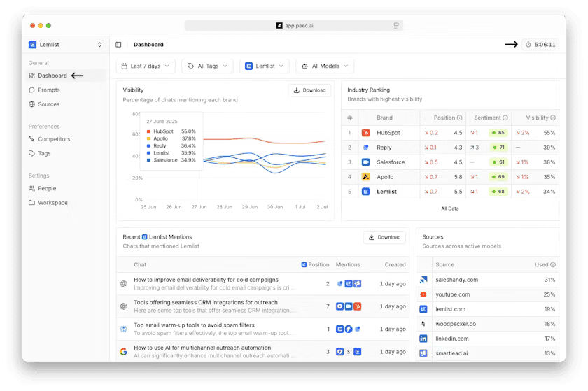Click the Visibility column info icon
The image size is (588, 391).
click(553, 118)
